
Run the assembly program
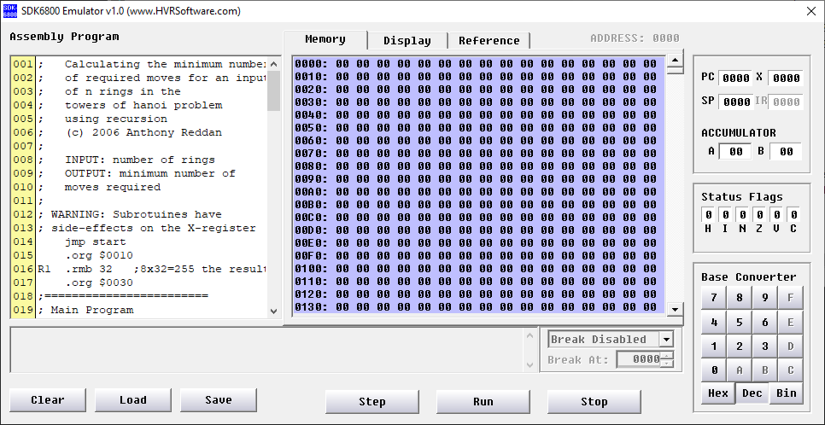coord(483,401)
